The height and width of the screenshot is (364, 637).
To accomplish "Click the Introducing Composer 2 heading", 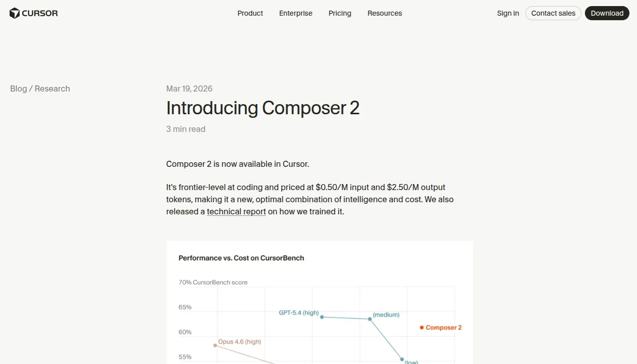I will [262, 108].
